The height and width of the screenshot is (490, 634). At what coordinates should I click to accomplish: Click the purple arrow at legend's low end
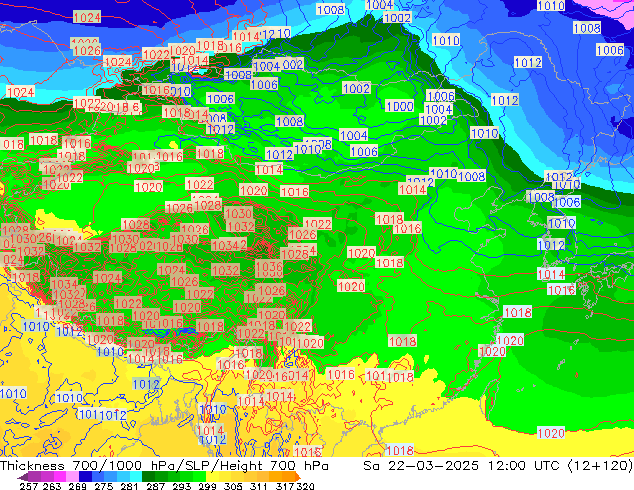(22, 477)
